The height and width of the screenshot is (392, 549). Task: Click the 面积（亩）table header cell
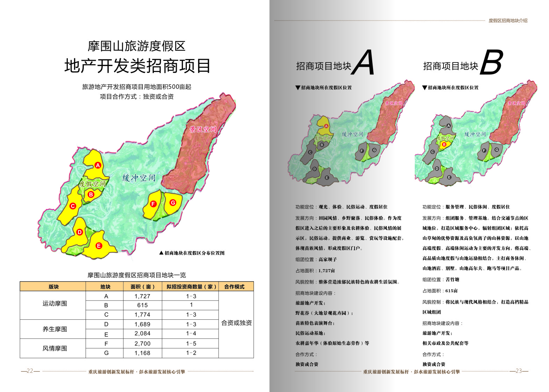tap(142, 286)
